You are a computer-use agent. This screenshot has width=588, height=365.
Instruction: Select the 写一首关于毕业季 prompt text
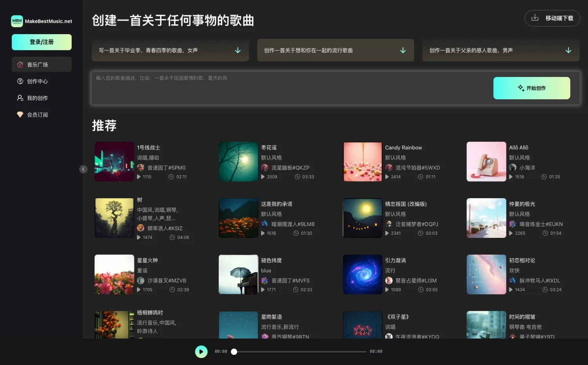pos(148,50)
